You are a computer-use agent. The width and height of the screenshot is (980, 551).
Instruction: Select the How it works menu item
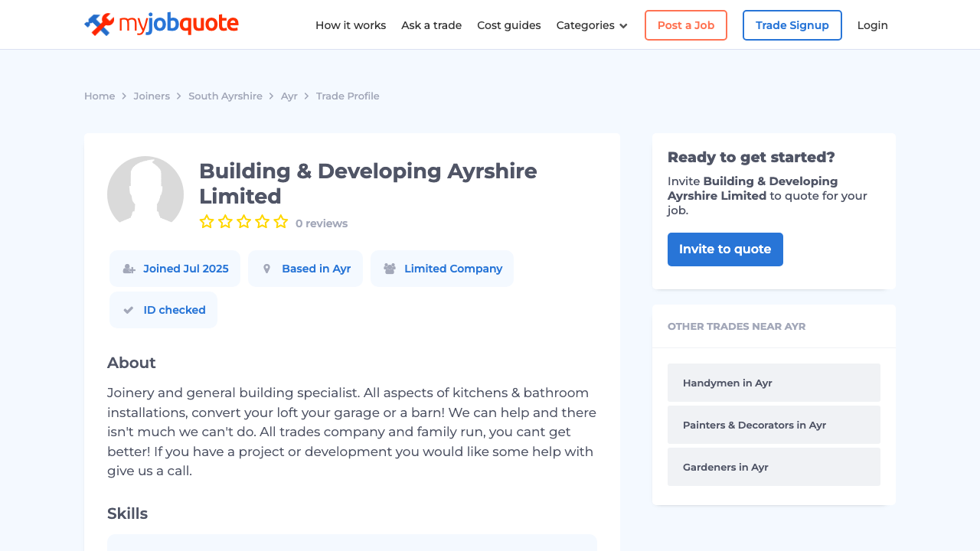[x=351, y=25]
